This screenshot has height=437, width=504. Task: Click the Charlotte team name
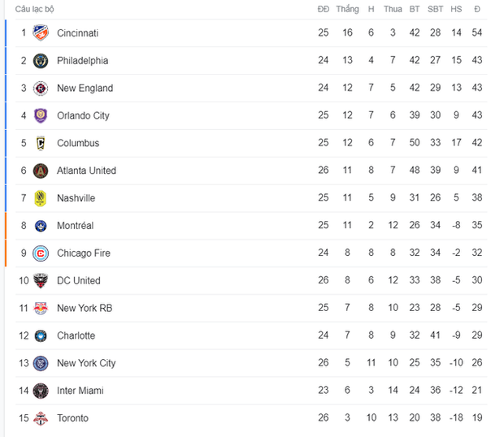[x=76, y=336]
